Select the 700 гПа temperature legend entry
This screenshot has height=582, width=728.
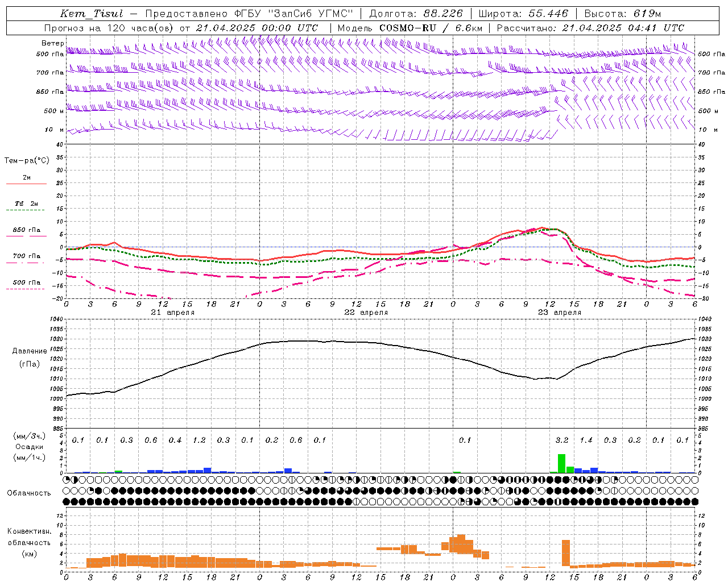[x=26, y=257]
